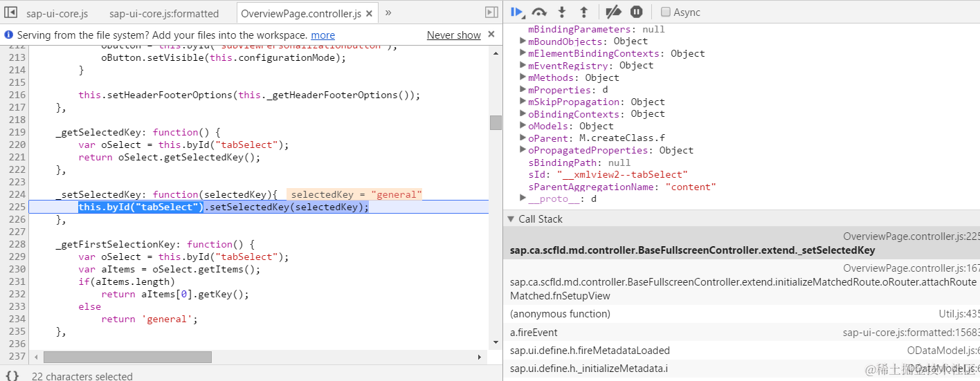This screenshot has height=381, width=980.
Task: Expand mSkipPropagation object
Action: pos(523,102)
